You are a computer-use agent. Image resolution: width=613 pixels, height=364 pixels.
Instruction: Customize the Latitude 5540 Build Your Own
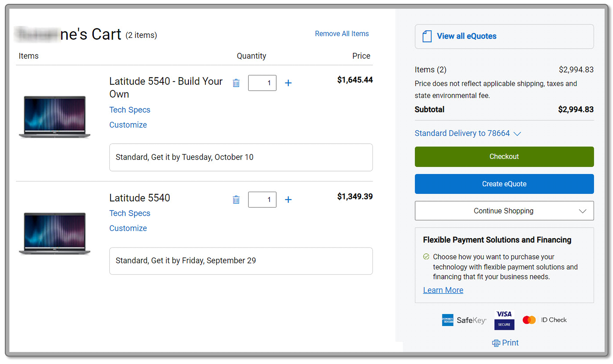pyautogui.click(x=128, y=125)
